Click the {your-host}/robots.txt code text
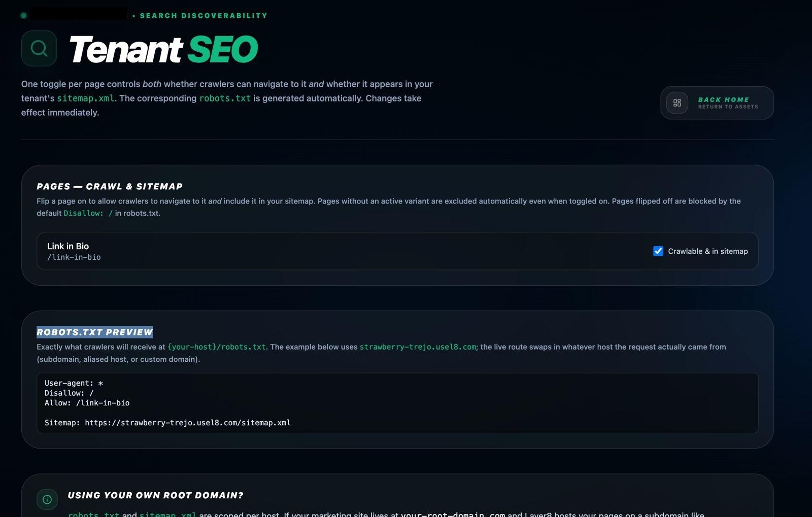The height and width of the screenshot is (517, 812). [217, 347]
